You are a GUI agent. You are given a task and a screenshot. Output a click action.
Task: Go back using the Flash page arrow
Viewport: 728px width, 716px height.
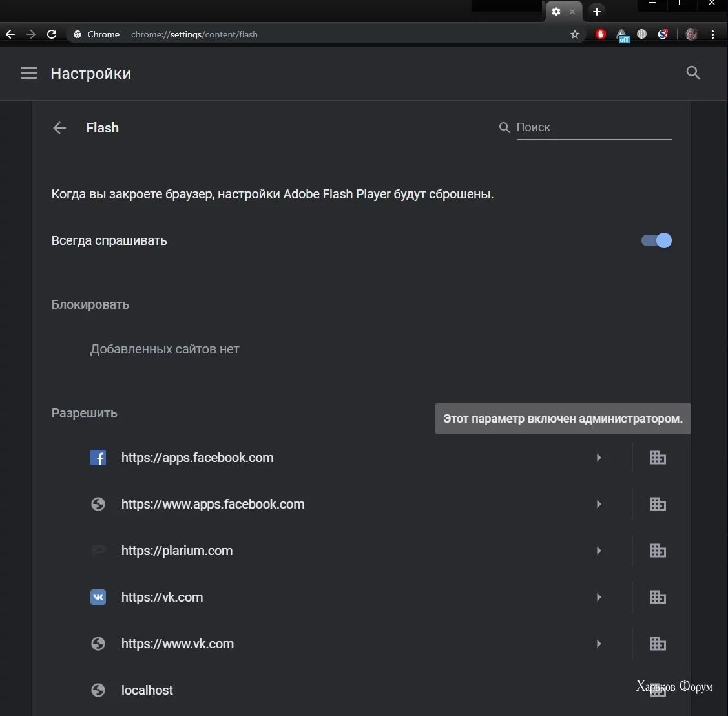pos(59,128)
